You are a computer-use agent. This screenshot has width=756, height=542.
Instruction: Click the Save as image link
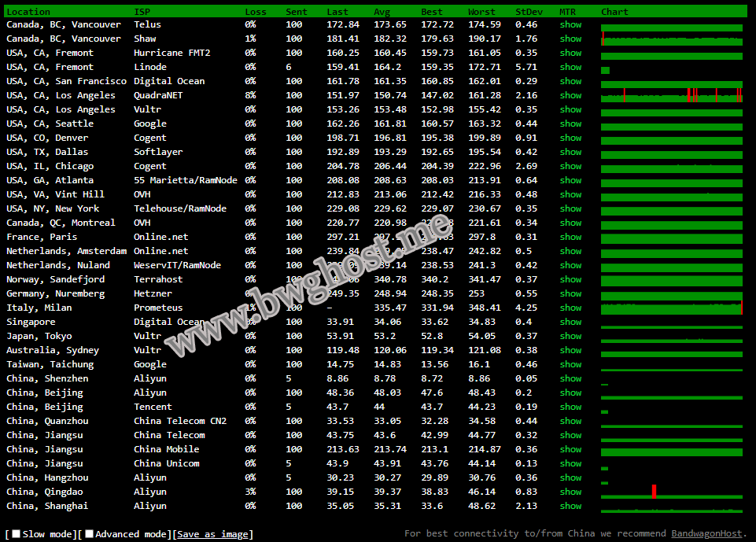point(212,534)
